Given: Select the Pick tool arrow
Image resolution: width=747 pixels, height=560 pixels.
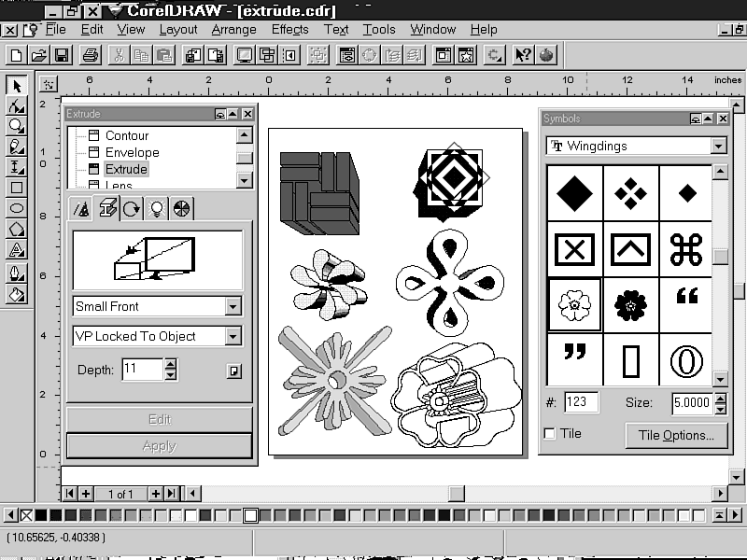Looking at the screenshot, I should click(x=16, y=85).
